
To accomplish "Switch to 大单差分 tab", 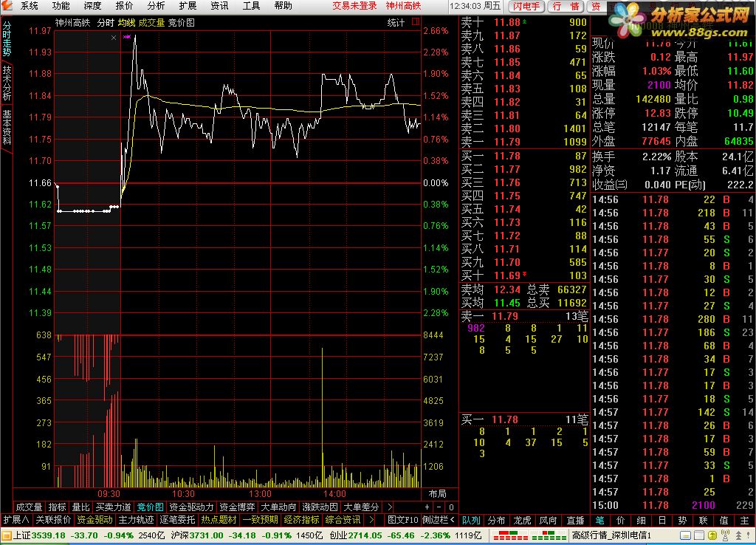I will coord(362,507).
